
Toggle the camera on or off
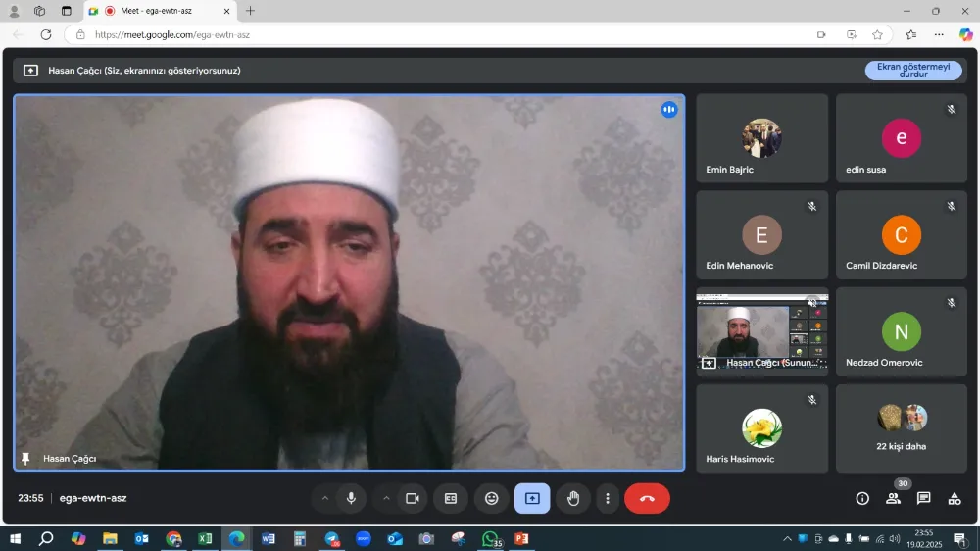click(x=413, y=498)
